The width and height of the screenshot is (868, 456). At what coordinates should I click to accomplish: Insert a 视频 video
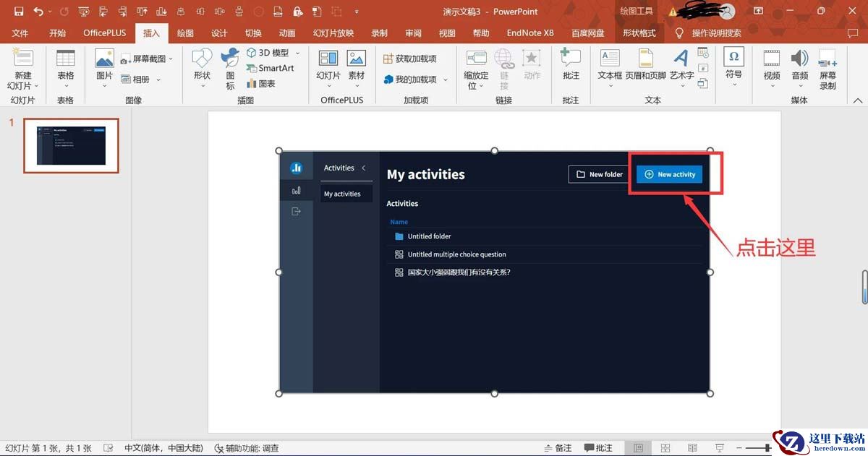[772, 69]
